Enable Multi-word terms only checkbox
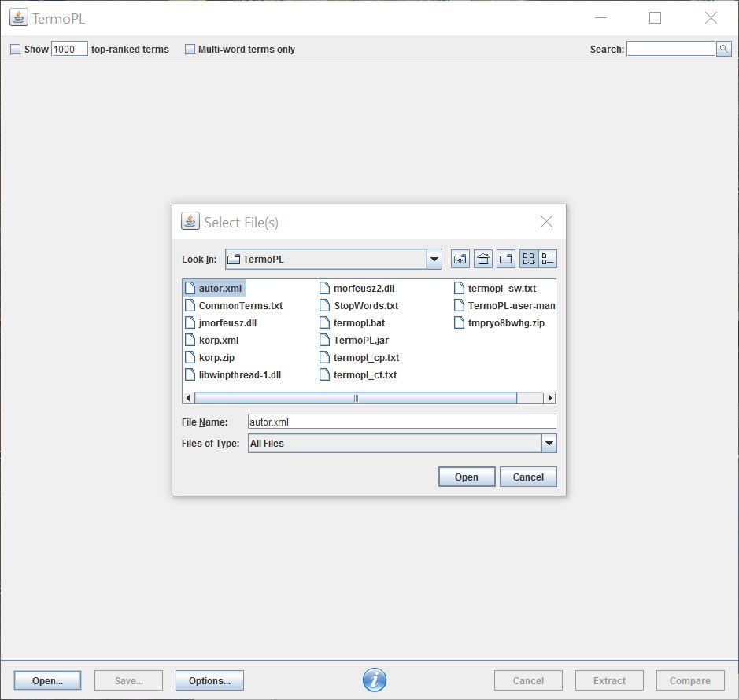The image size is (739, 700). (190, 49)
